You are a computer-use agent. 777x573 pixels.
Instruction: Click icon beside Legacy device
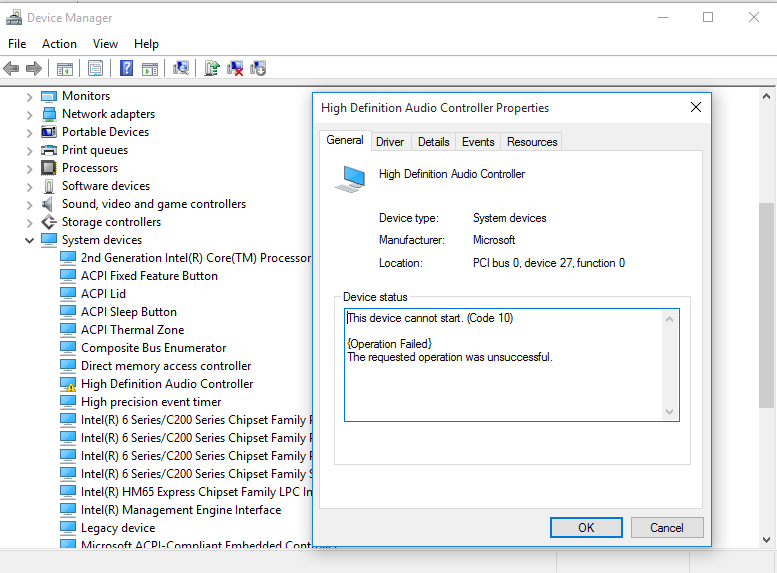tap(68, 528)
